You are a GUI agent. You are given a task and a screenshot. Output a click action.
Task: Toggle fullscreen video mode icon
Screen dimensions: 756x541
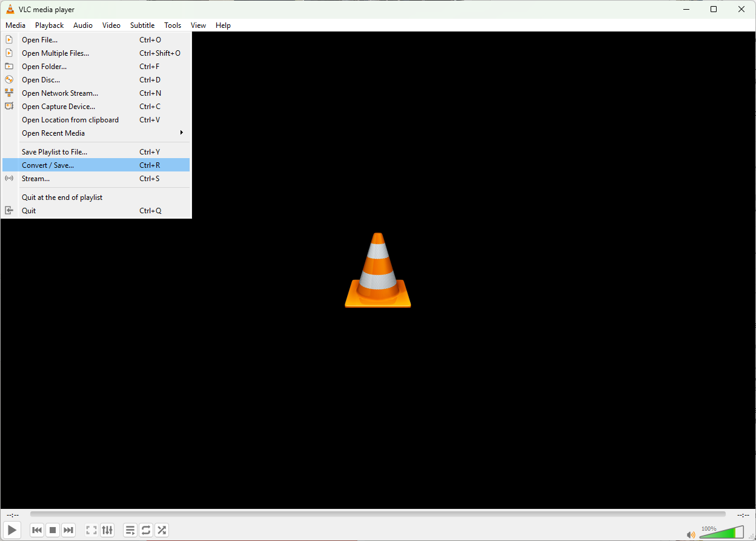click(91, 530)
